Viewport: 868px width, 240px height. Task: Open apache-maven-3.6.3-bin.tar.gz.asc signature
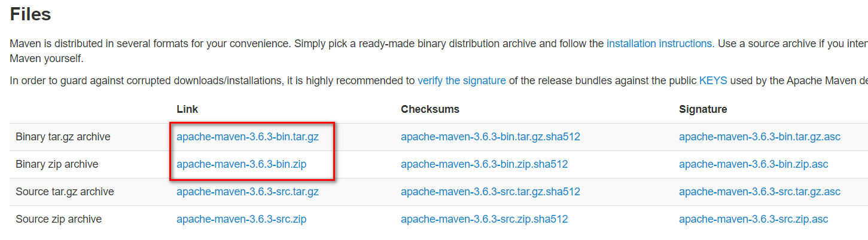pos(760,137)
